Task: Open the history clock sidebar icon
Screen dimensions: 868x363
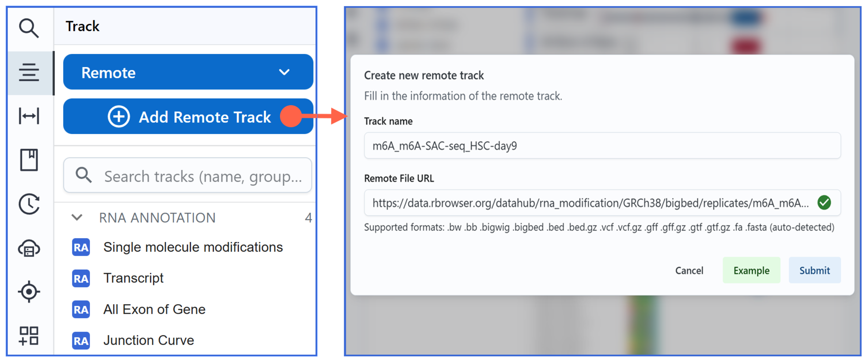Action: [x=29, y=204]
